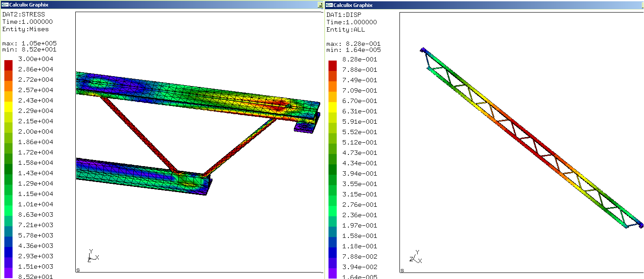Click the DAT2:STRESS dataset label

tap(23, 15)
